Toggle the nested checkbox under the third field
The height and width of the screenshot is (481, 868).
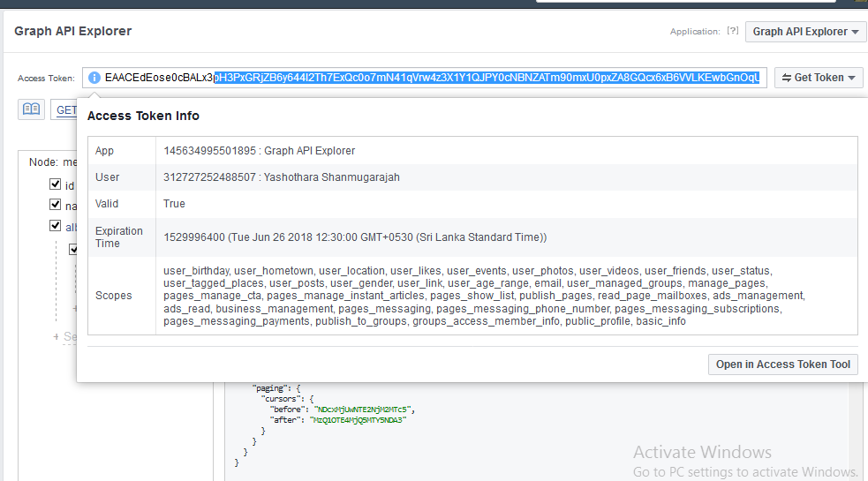tap(73, 249)
